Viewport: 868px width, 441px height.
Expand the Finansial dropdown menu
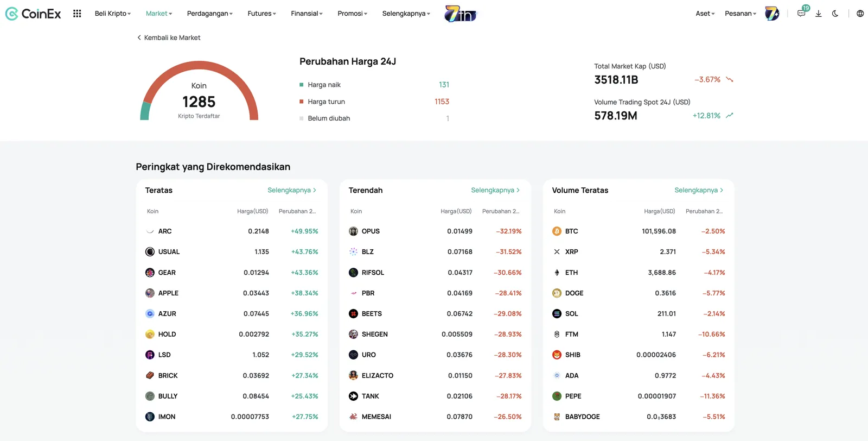(307, 14)
